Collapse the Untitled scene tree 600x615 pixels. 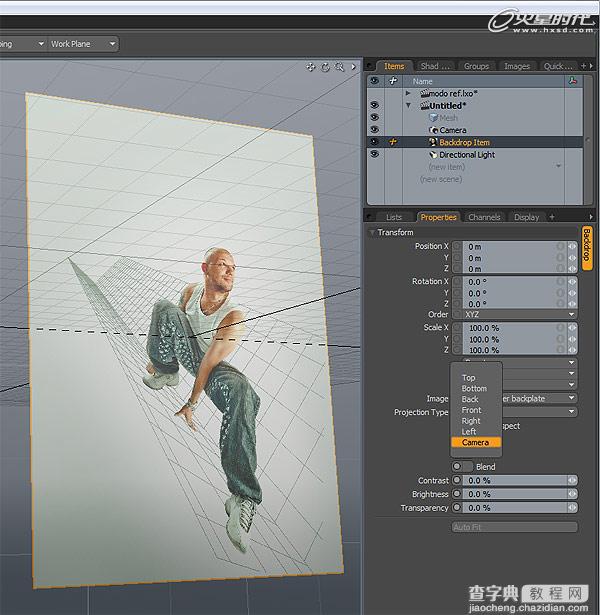tap(408, 106)
